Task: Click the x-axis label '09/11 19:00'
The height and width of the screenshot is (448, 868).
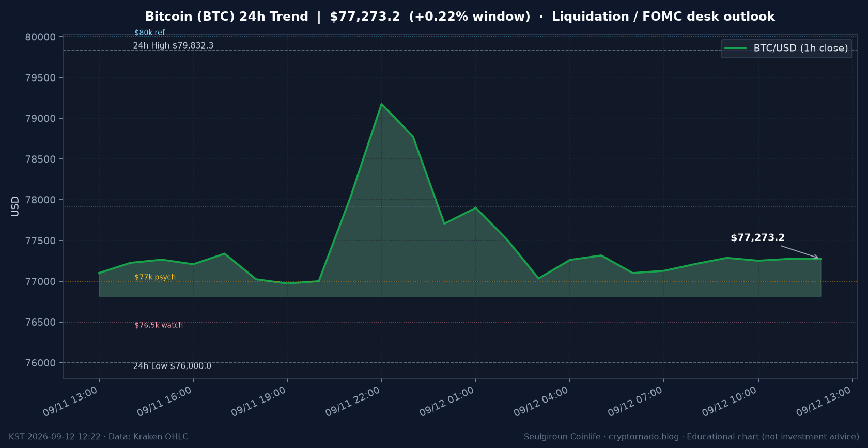Action: [x=258, y=402]
